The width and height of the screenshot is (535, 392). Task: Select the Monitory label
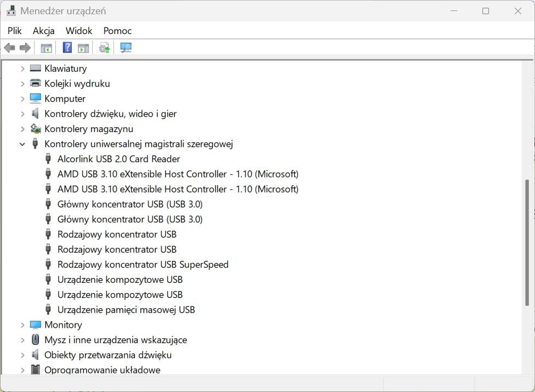pos(63,325)
